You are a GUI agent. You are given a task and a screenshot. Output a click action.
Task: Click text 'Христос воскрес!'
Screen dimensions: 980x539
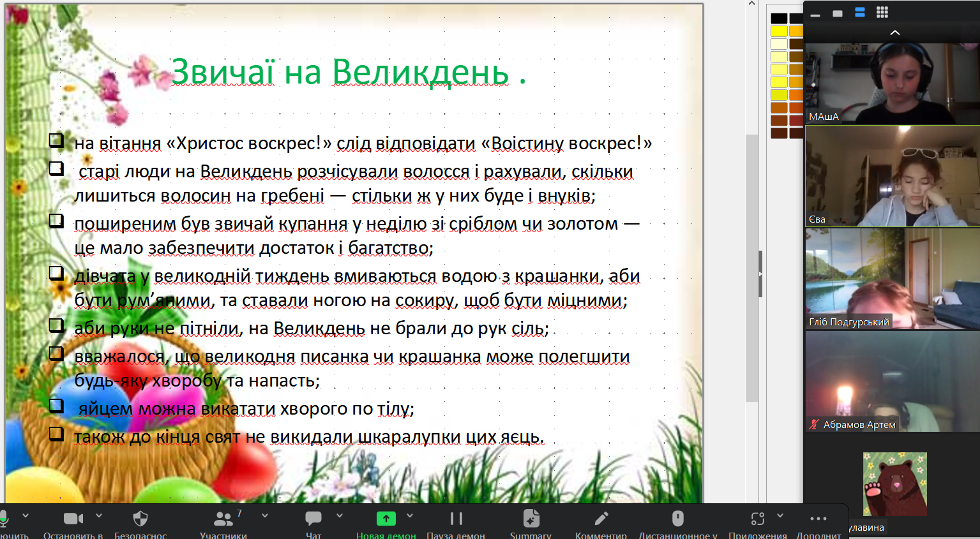point(248,143)
